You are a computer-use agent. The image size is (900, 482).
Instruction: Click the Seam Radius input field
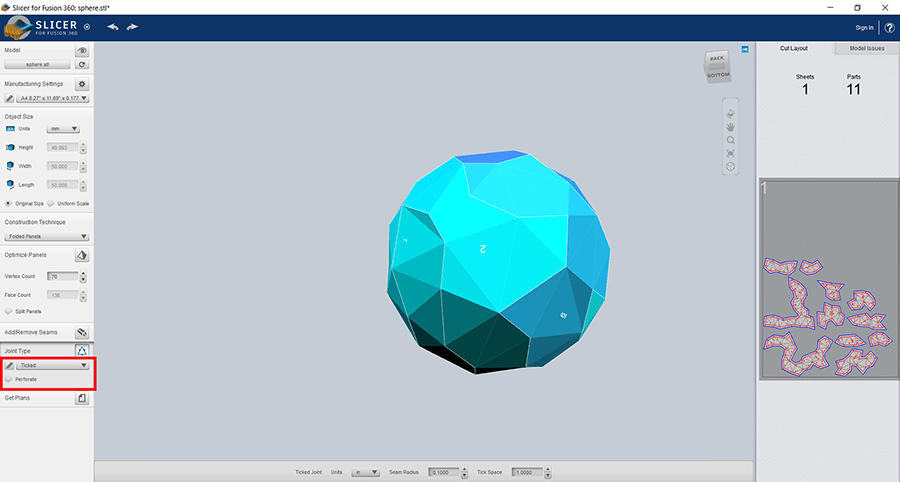[444, 472]
